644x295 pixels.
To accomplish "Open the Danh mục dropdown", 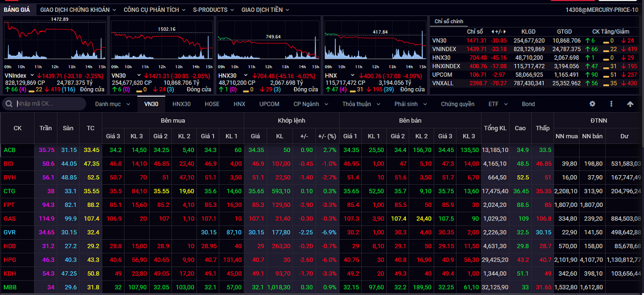I will 112,104.
